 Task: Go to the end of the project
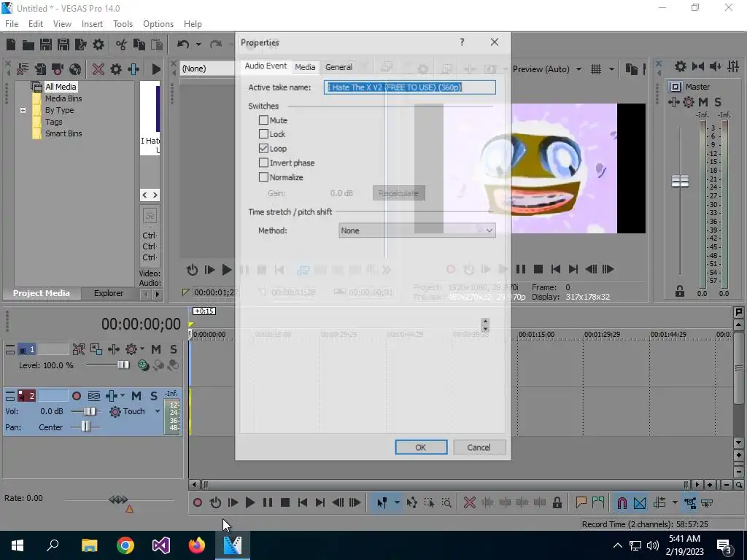[x=320, y=502]
